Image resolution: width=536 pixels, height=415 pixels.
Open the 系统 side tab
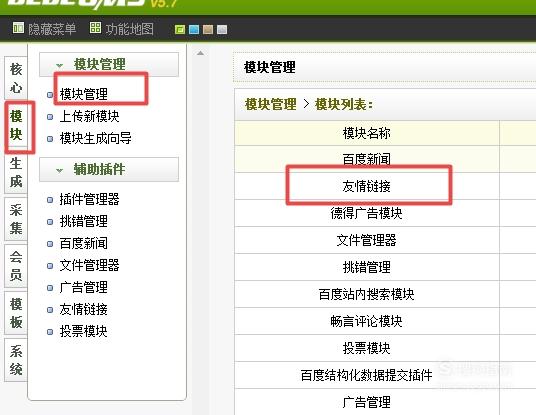(16, 360)
